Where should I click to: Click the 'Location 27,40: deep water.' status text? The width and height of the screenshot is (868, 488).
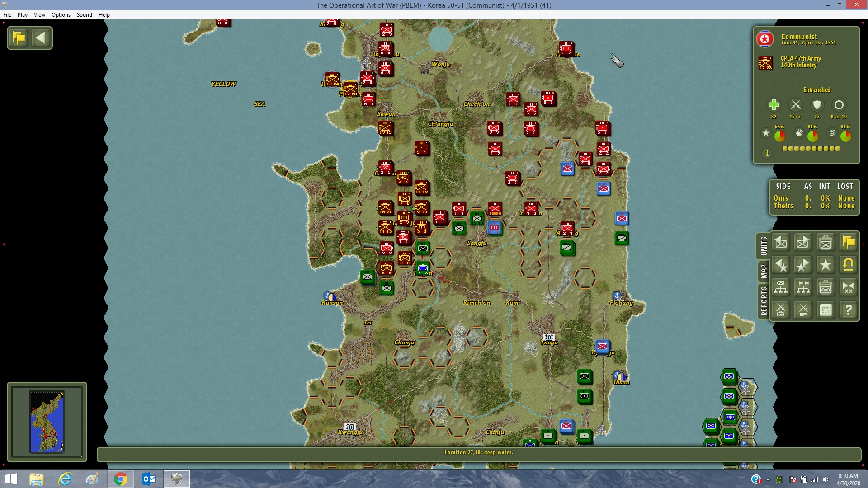coord(479,452)
